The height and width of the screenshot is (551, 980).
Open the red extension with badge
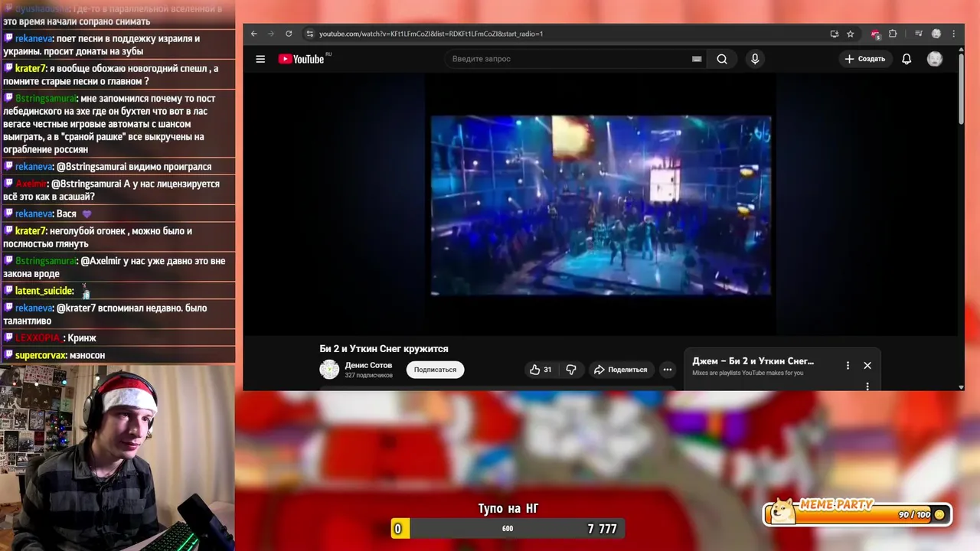[875, 34]
